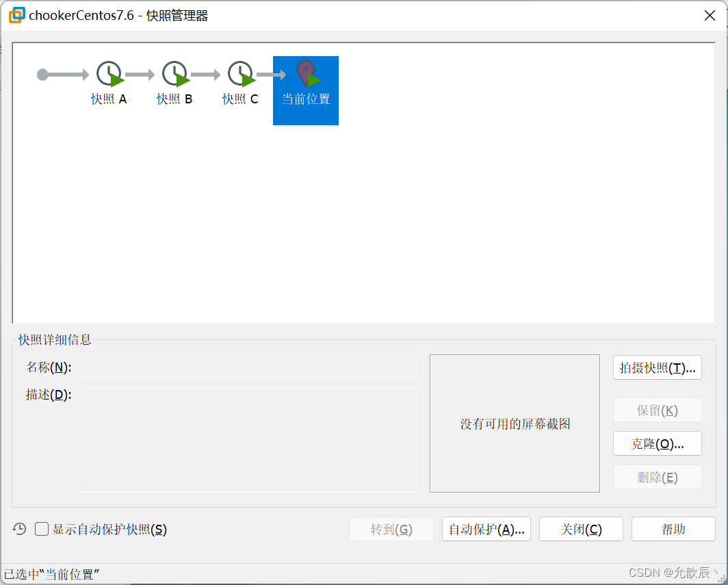Select the 快照 A snapshot icon
This screenshot has height=585, width=728.
coord(110,75)
